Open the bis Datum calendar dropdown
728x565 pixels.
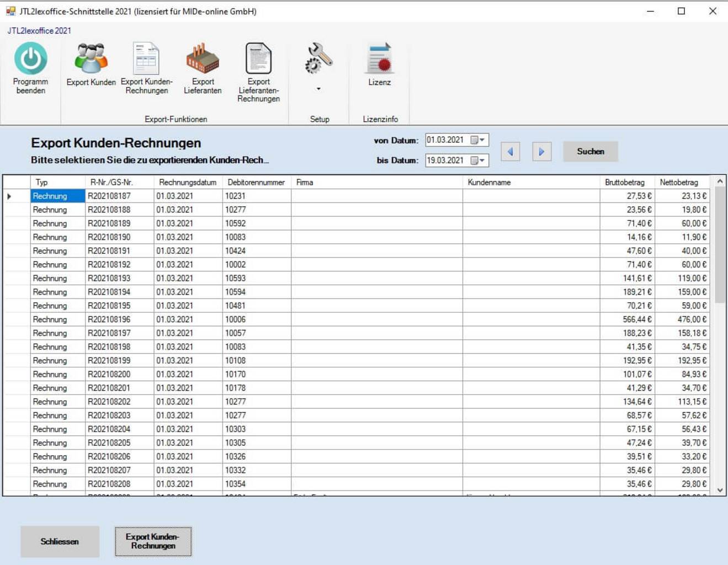point(478,161)
